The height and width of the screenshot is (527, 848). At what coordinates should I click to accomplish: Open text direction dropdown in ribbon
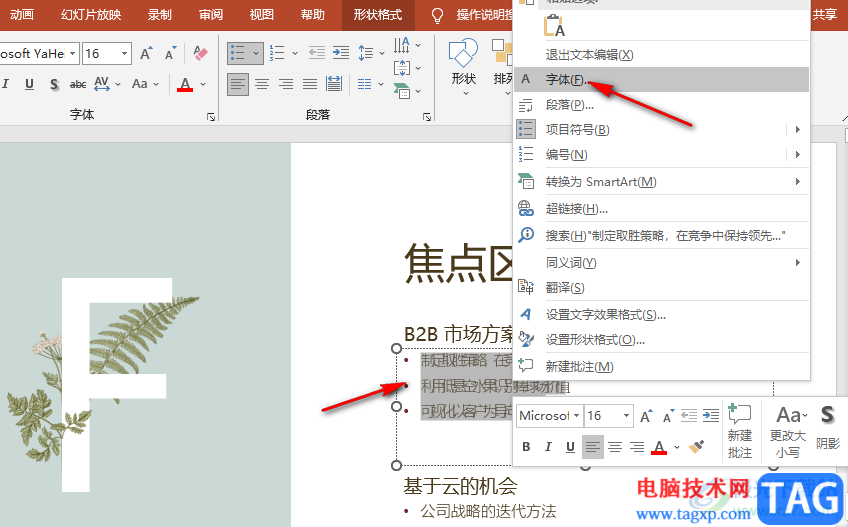coord(407,45)
